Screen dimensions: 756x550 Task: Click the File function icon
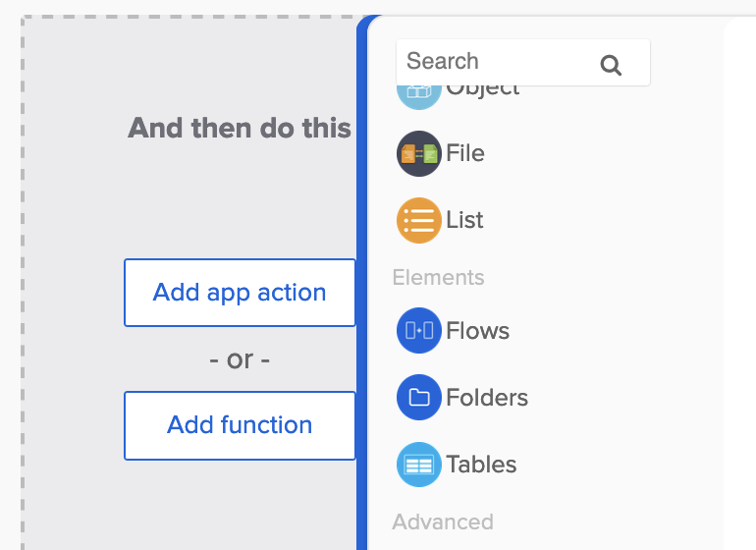tap(419, 154)
